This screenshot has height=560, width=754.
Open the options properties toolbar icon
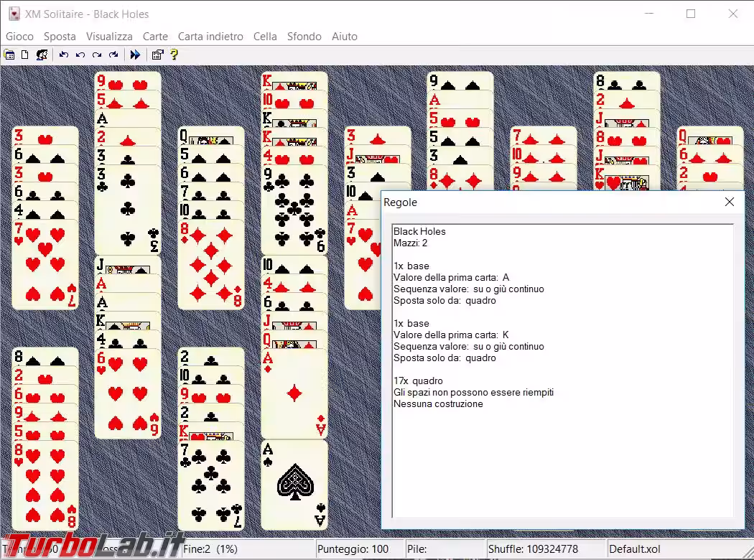(157, 55)
